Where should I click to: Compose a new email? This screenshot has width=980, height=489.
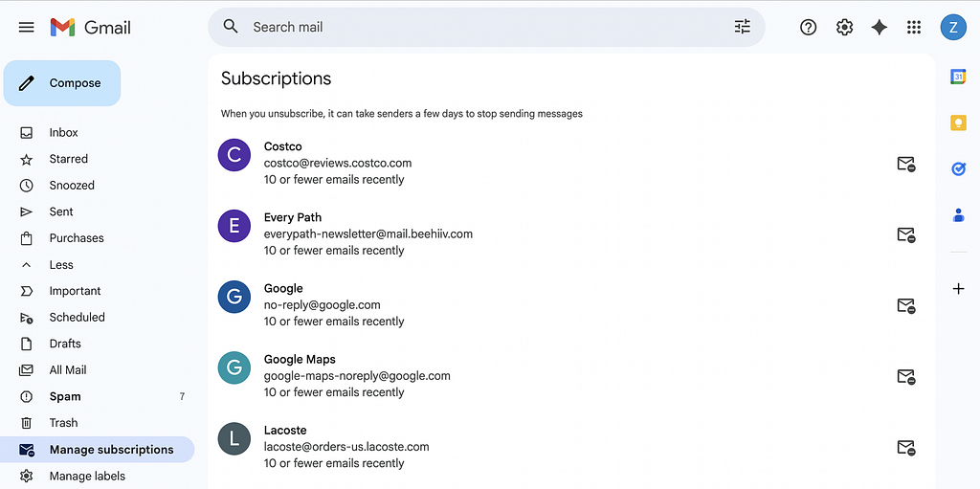[62, 83]
